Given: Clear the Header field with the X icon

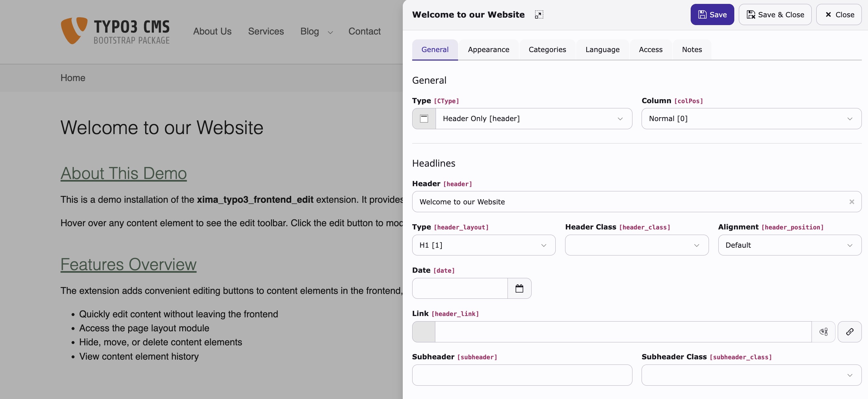Looking at the screenshot, I should 852,201.
